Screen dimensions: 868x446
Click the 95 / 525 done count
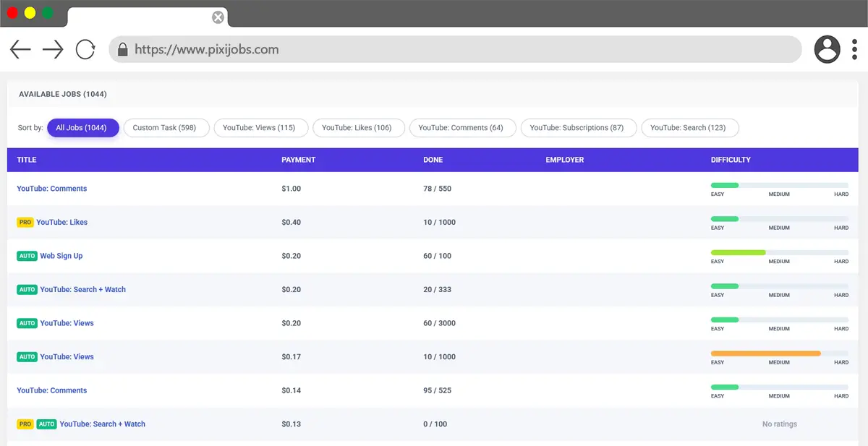pyautogui.click(x=438, y=390)
